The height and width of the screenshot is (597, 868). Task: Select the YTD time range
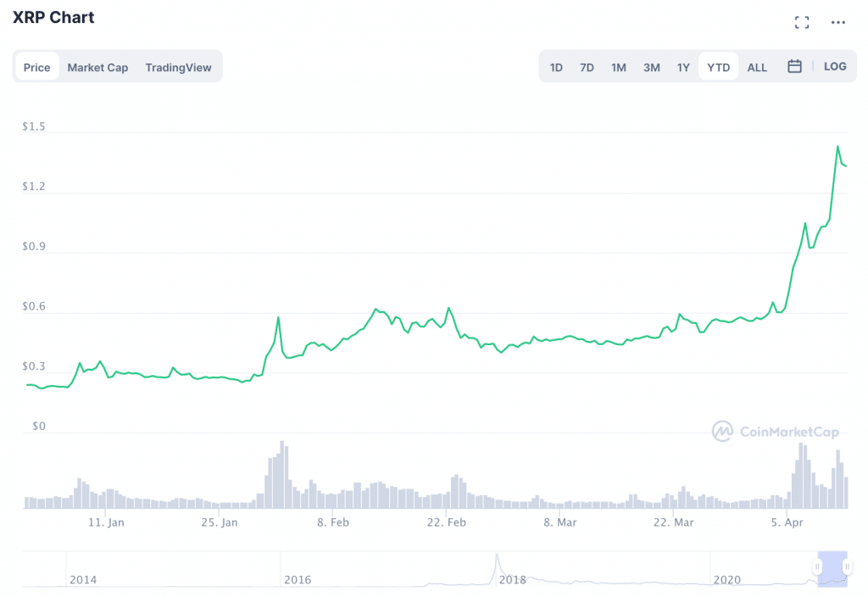[x=719, y=67]
